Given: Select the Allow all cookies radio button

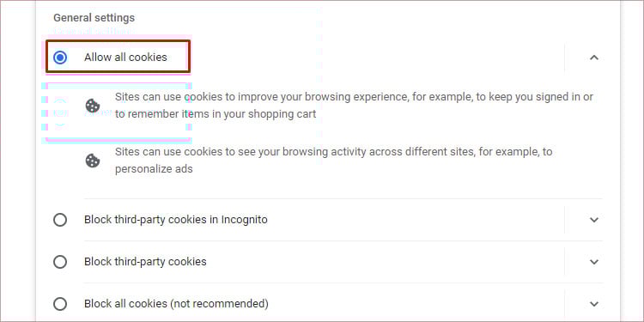Looking at the screenshot, I should click(x=60, y=57).
